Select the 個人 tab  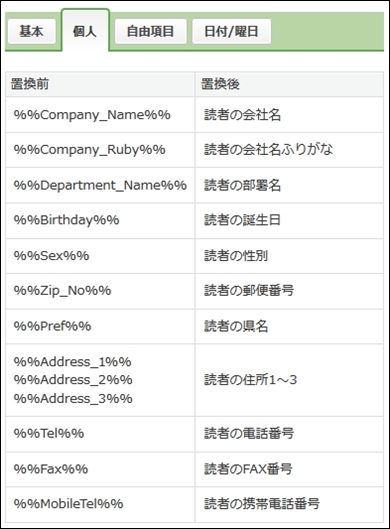click(85, 31)
